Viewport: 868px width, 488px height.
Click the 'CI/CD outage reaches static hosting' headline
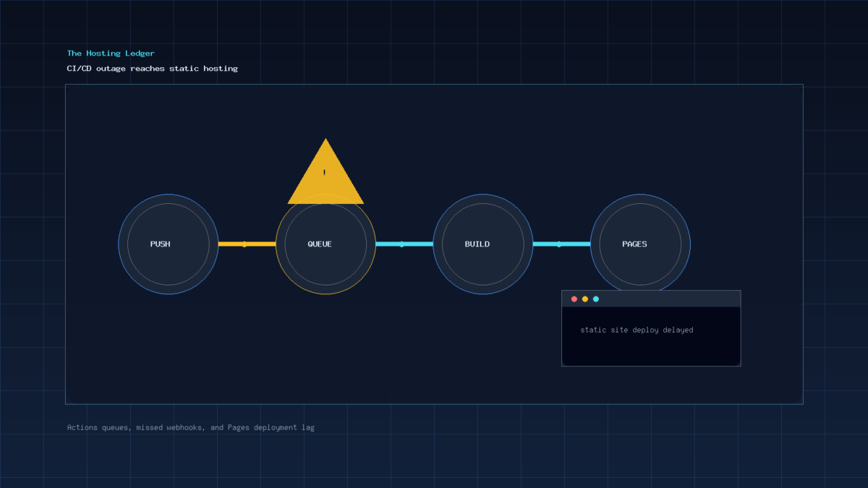153,69
